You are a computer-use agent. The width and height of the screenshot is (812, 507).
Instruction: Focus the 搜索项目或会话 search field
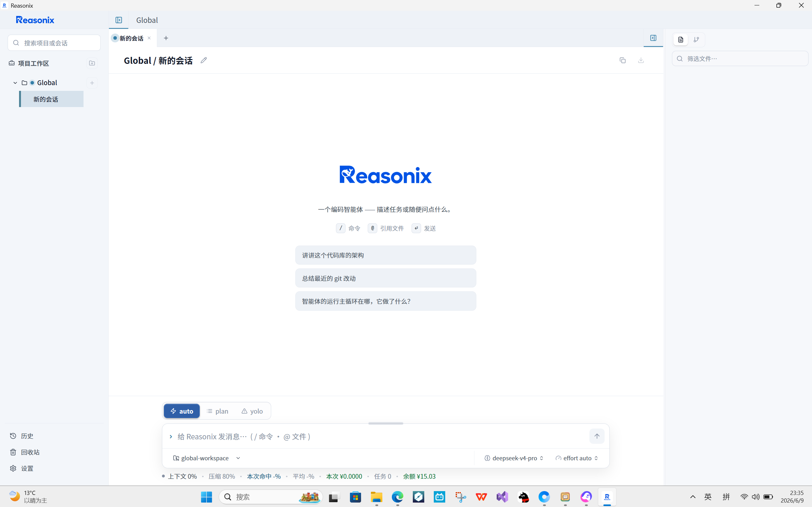click(54, 43)
